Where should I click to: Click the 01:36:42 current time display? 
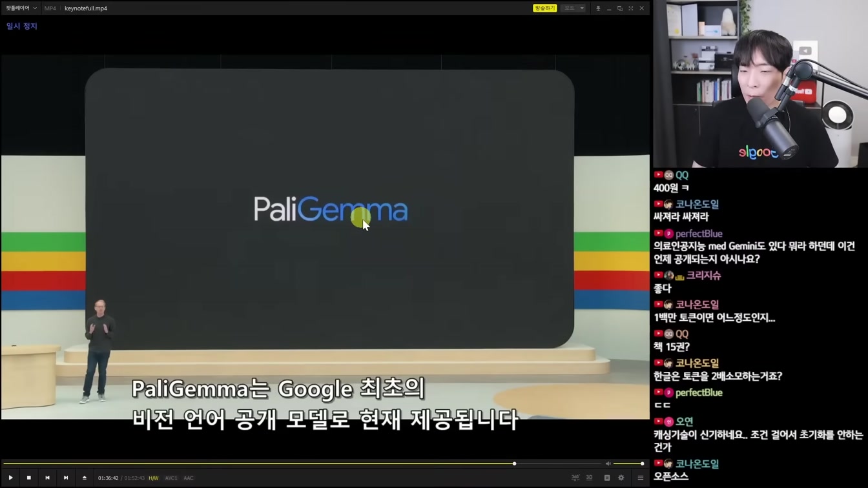pyautogui.click(x=108, y=478)
